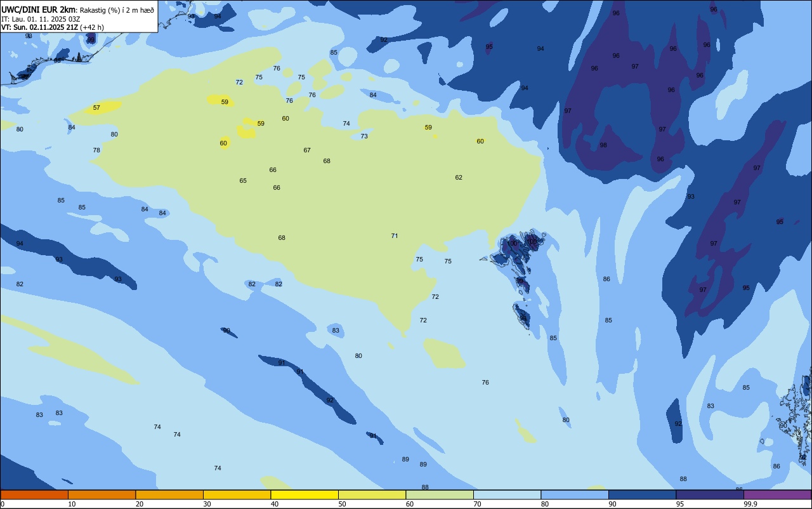Click the light green 60–70 legend segment
812x509 pixels.
pos(440,494)
